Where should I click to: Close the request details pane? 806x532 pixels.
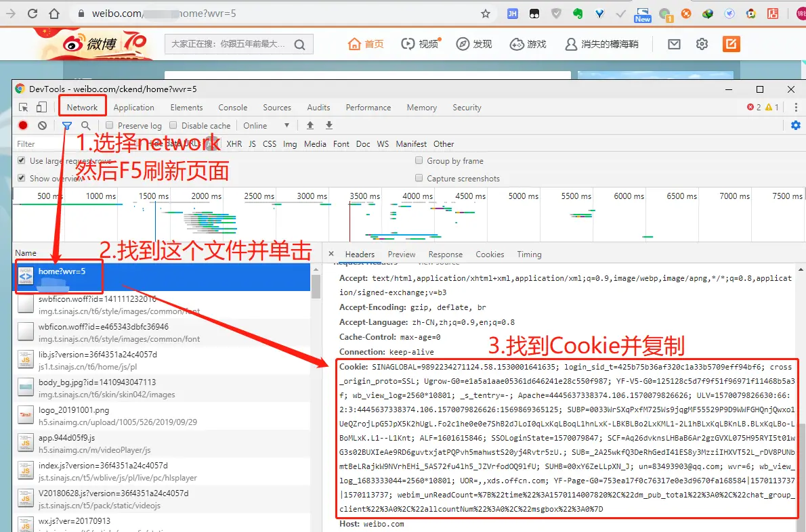click(x=332, y=254)
